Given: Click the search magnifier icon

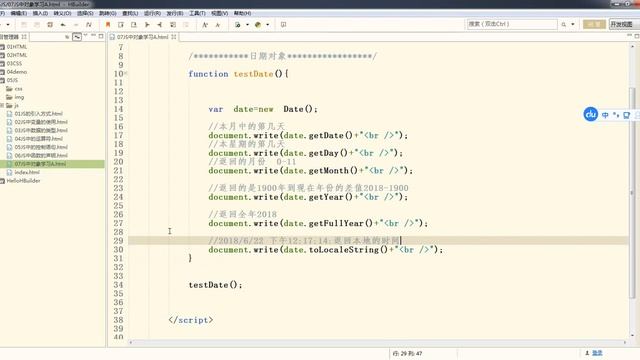Looking at the screenshot, I should (564, 24).
